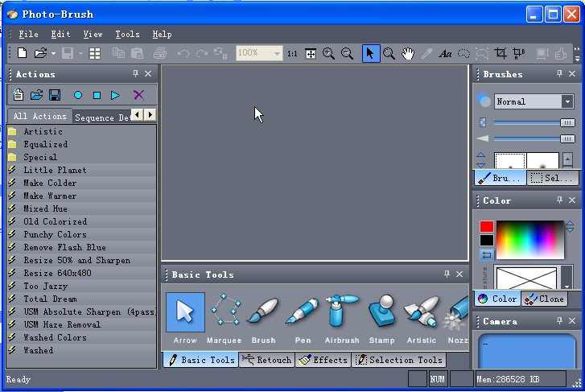This screenshot has height=392, width=585.
Task: Select the magnifier zoom tool in toolbar
Action: pyautogui.click(x=389, y=53)
